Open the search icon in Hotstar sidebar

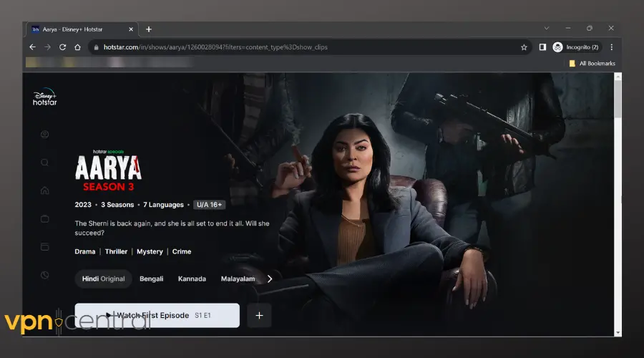click(x=45, y=163)
